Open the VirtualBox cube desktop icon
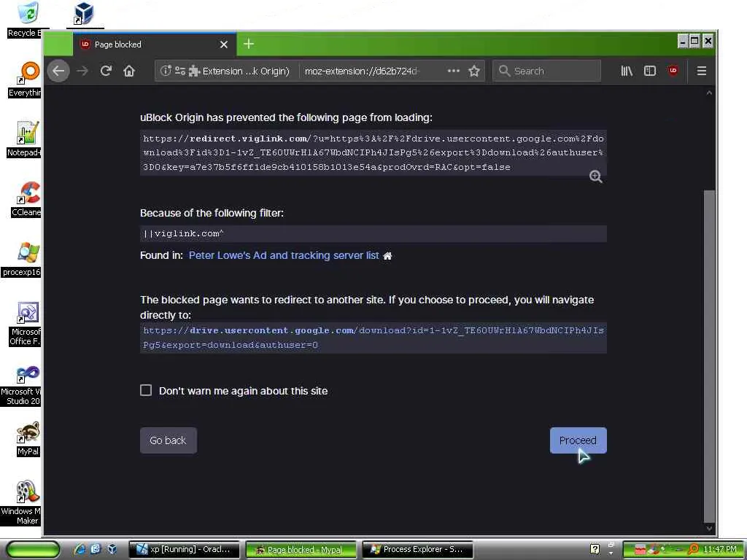The image size is (747, 560). click(x=85, y=13)
